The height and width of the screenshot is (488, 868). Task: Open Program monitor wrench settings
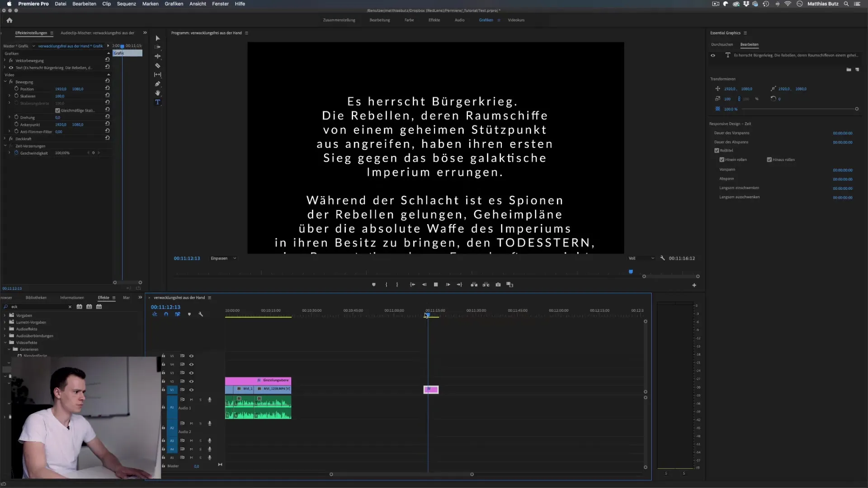(x=662, y=258)
